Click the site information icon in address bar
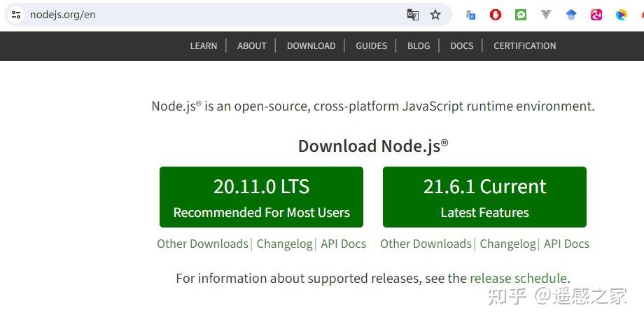 point(16,15)
